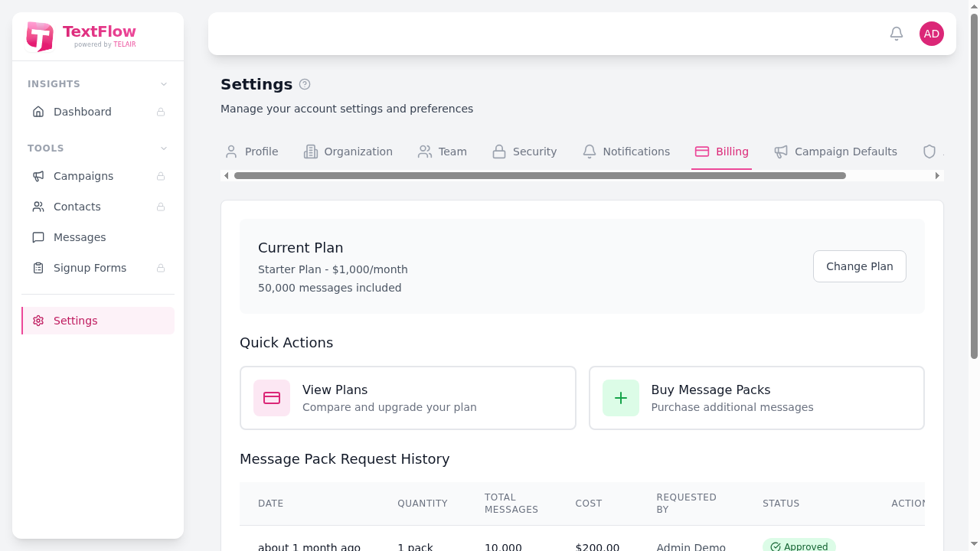The image size is (980, 551).
Task: Click the Settings gear icon in sidebar
Action: tap(38, 321)
